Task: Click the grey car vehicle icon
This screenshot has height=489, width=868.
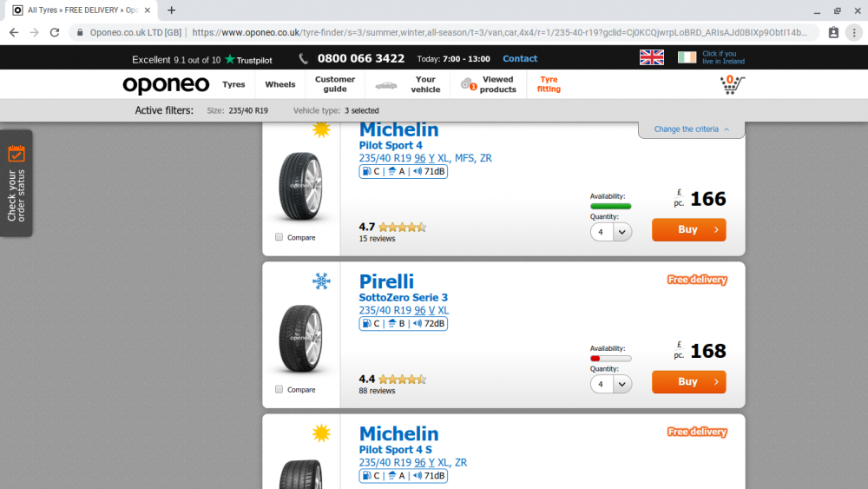Action: pos(386,85)
